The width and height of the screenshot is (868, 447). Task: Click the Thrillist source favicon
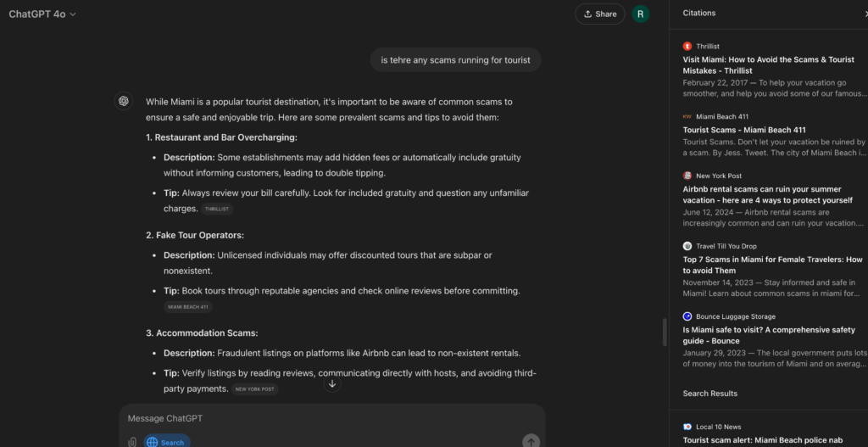tap(687, 46)
